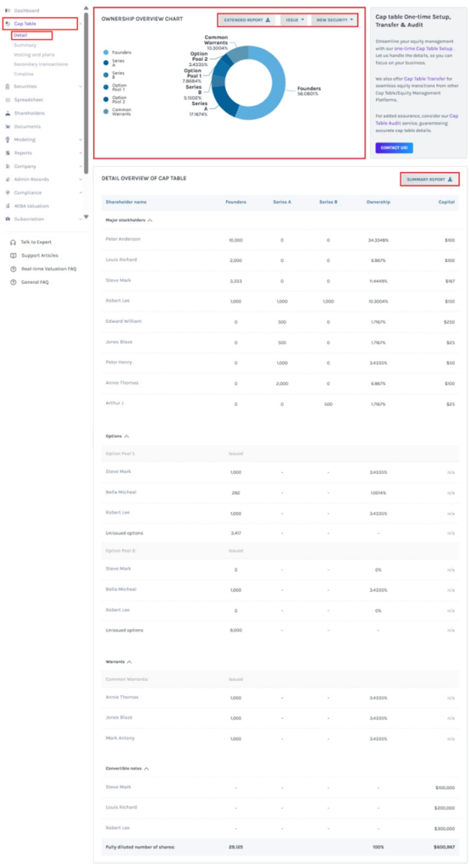Open the Detail submenu item
This screenshot has width=470, height=868.
[20, 36]
